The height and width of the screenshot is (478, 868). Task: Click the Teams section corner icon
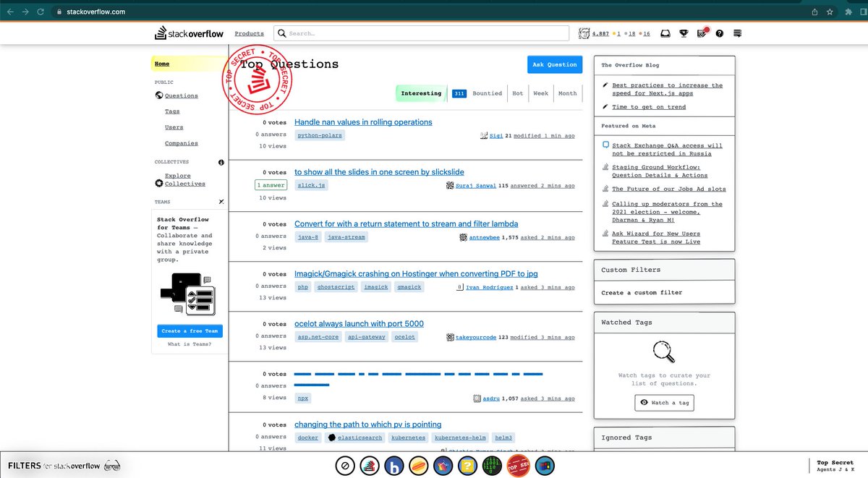[221, 202]
